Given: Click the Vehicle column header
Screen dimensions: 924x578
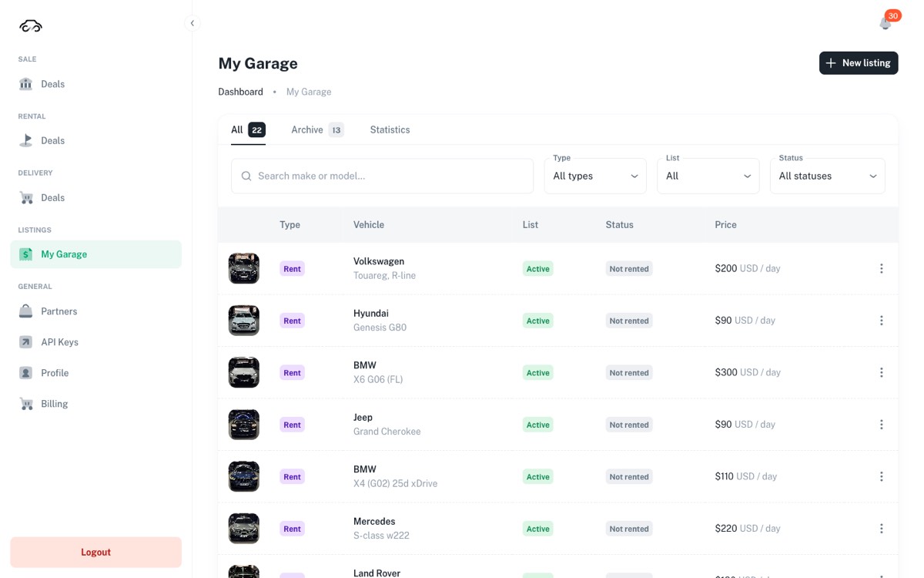Looking at the screenshot, I should [x=369, y=225].
